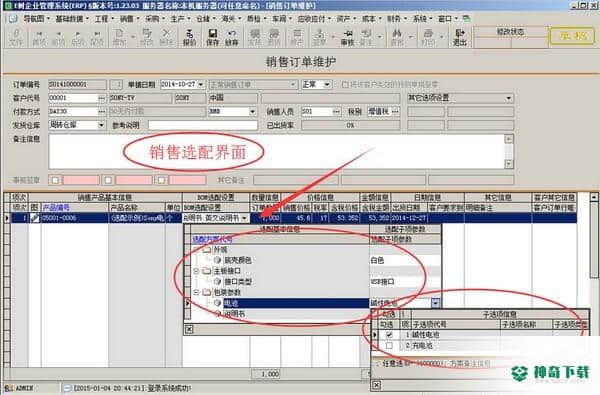
Task: Click the 退出 (exit) toolbar icon
Action: pos(460,37)
